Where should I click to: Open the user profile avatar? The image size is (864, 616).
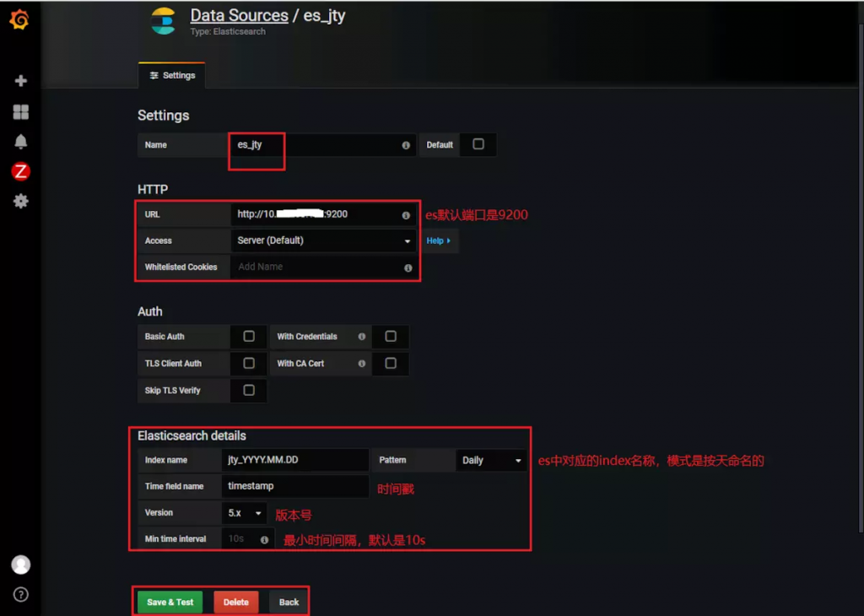point(21,565)
